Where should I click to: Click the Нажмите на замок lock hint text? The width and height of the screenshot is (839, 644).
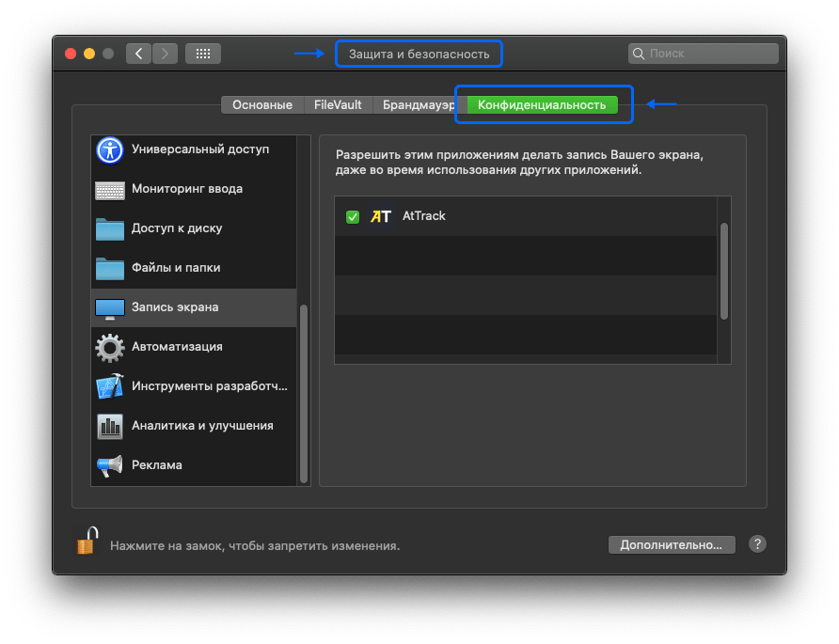255,546
